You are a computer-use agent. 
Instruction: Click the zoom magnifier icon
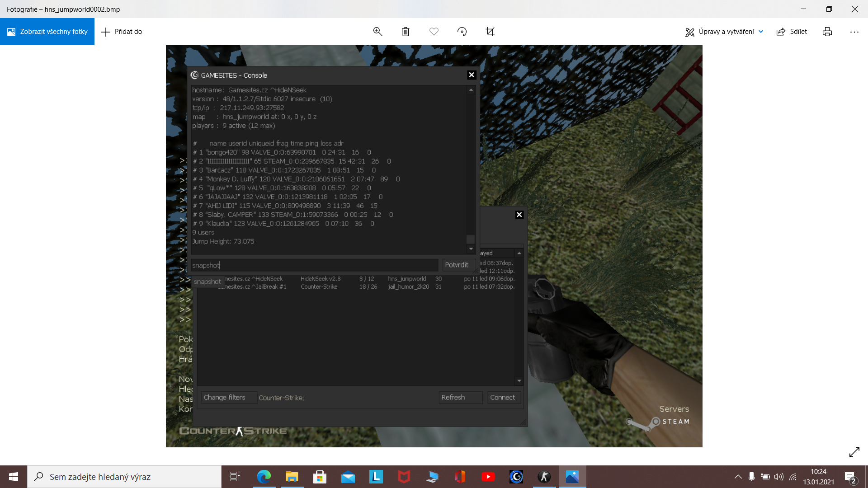click(377, 32)
